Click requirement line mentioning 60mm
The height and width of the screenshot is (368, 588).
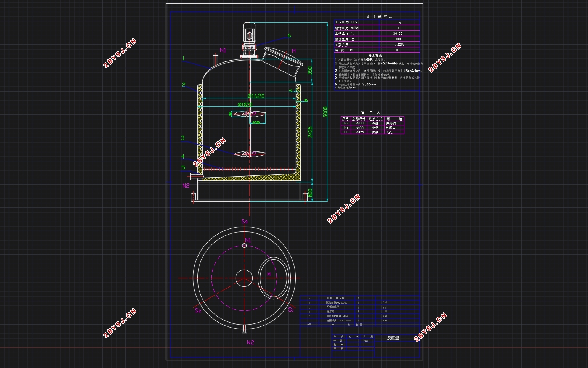point(356,84)
